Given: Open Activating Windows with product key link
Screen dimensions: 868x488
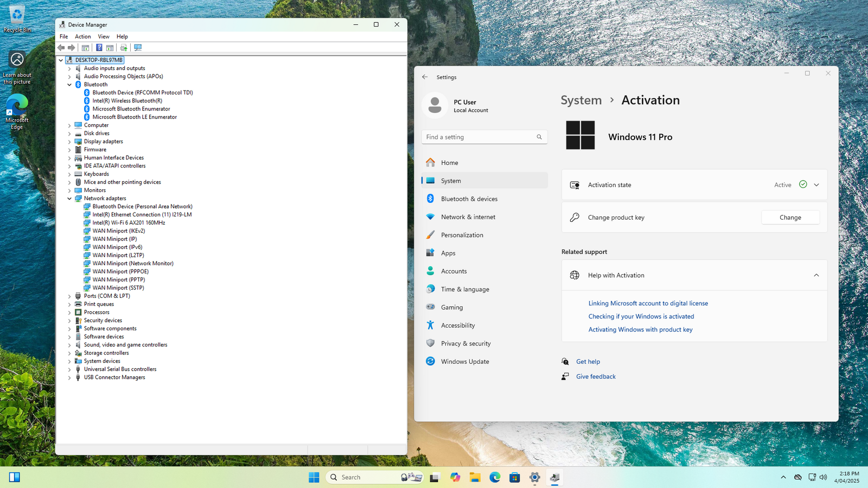Looking at the screenshot, I should [x=641, y=330].
